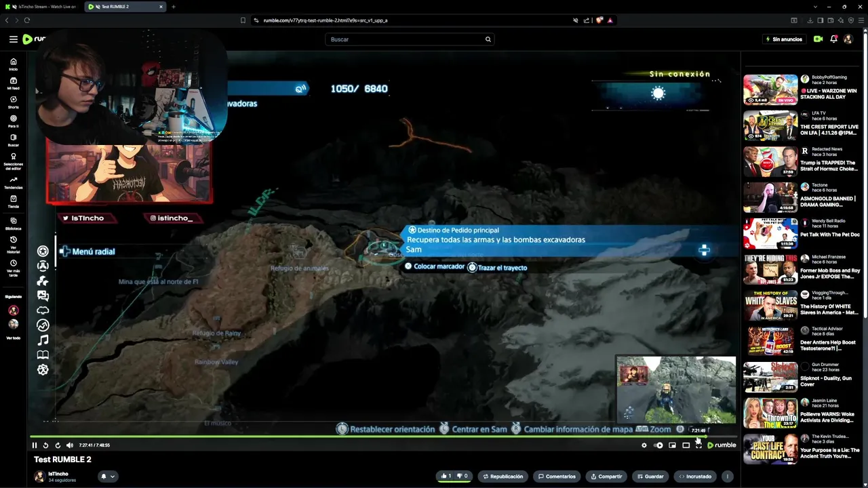Screen dimensions: 868x488
Task: Click Ver todo under Siguiendo
Action: [x=13, y=338]
